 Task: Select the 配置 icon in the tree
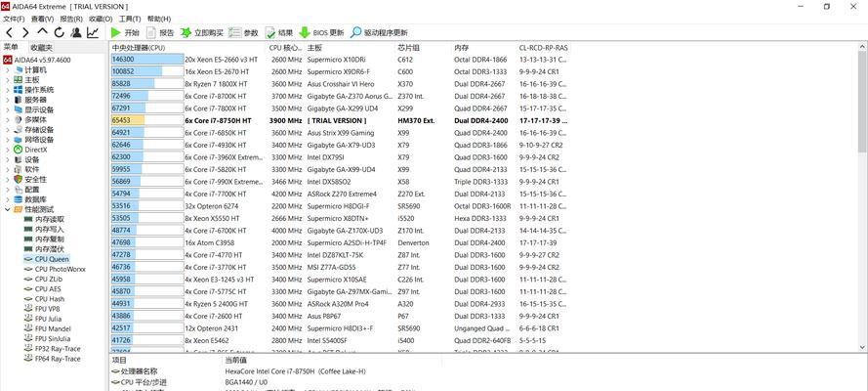19,190
